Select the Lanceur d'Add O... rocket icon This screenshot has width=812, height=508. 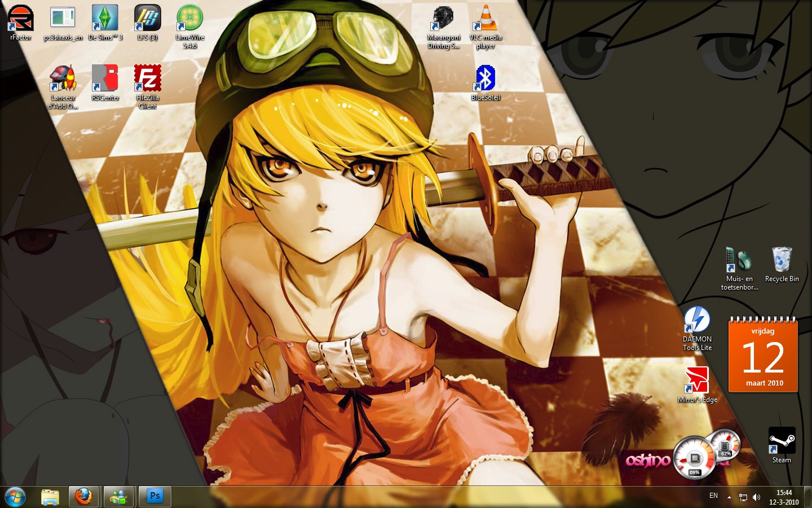click(63, 78)
